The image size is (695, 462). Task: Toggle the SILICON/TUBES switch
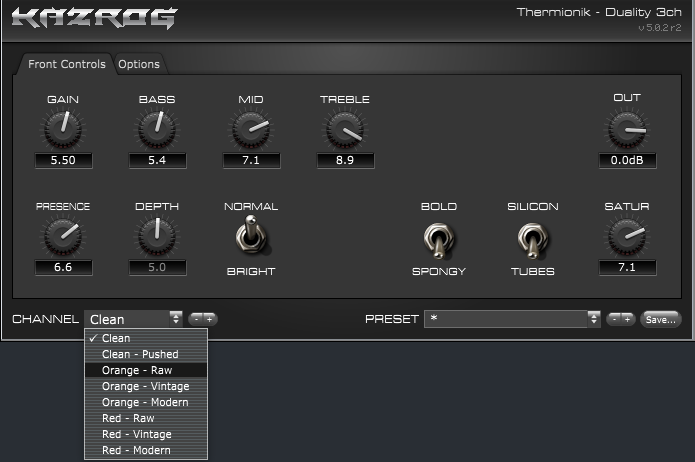pyautogui.click(x=532, y=240)
